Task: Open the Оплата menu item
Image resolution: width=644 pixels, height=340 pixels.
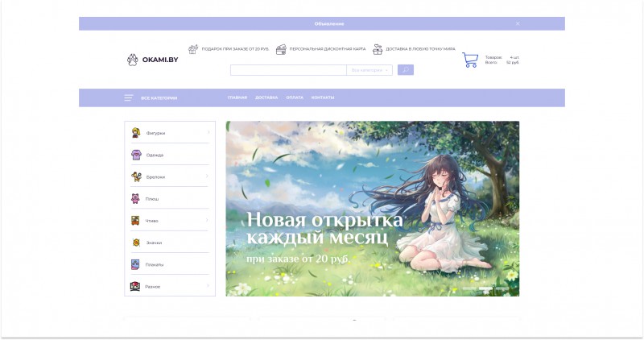Action: click(295, 97)
